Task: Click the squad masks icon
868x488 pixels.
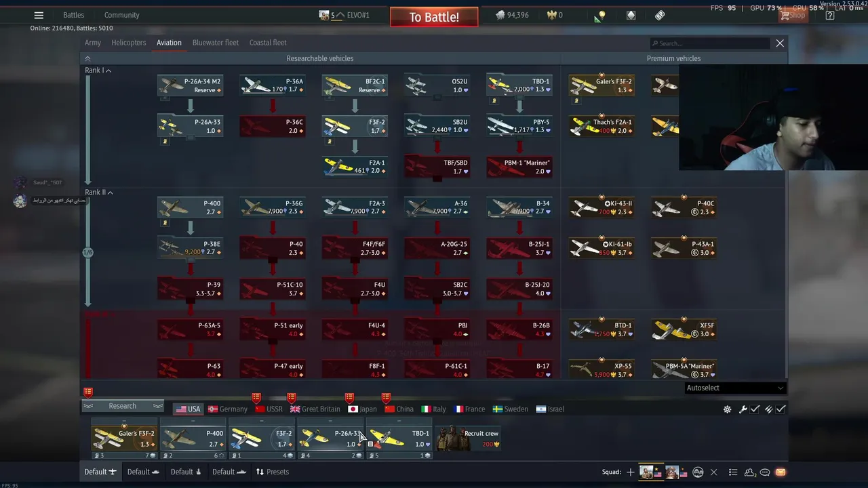Action: click(698, 472)
